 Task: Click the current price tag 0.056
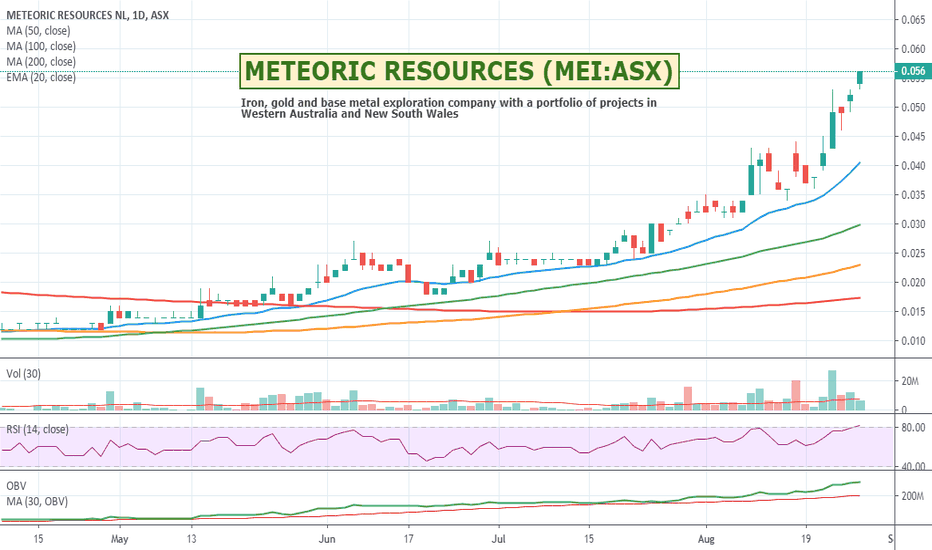913,71
